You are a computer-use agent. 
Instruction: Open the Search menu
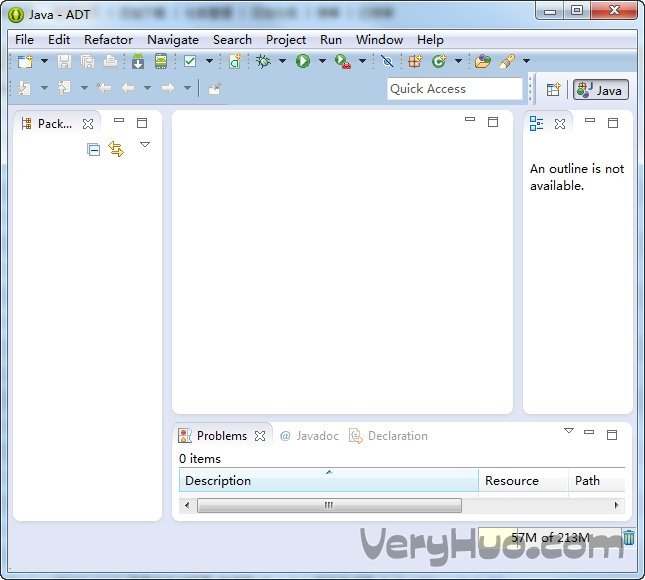pos(232,40)
